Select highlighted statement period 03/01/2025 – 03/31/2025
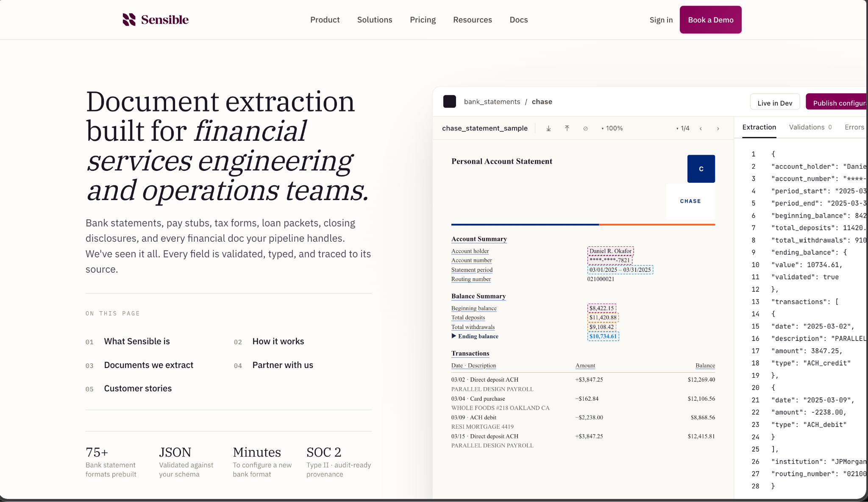Screen dimensions: 868x502 (x=620, y=270)
